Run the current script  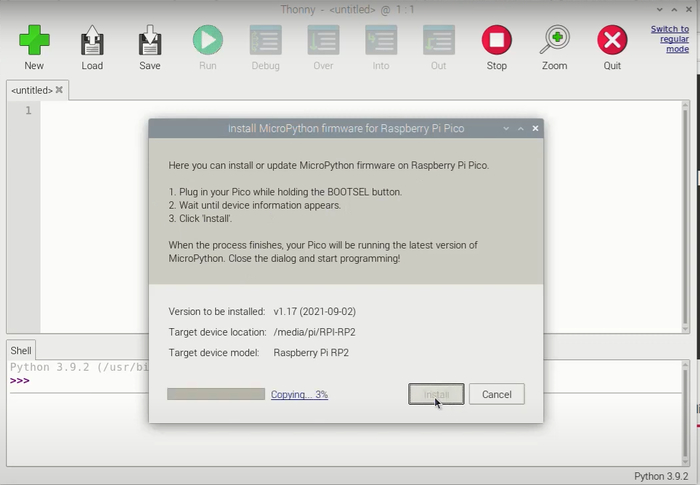click(208, 47)
